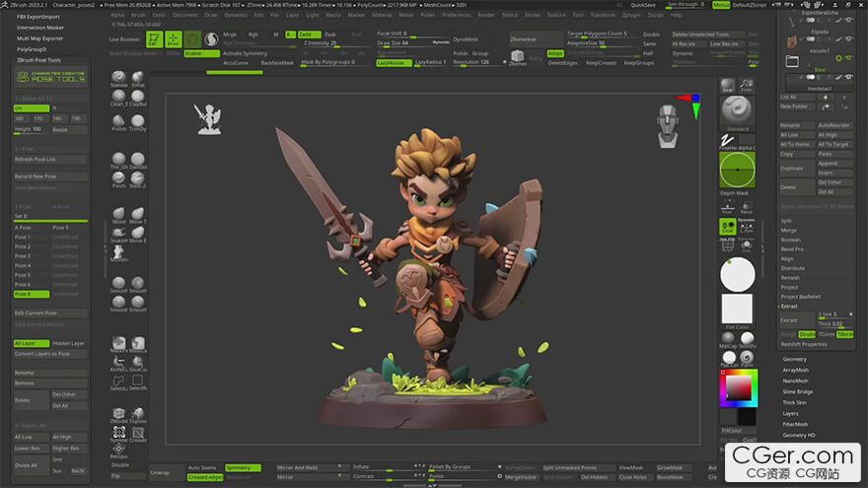The height and width of the screenshot is (488, 868).
Task: Expand the ArrayMesh section
Action: pos(795,370)
